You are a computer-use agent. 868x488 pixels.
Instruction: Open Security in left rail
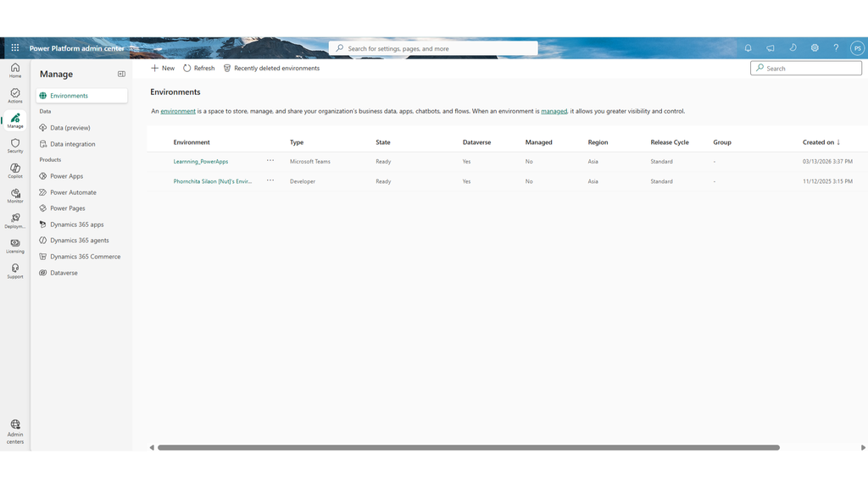(x=15, y=146)
